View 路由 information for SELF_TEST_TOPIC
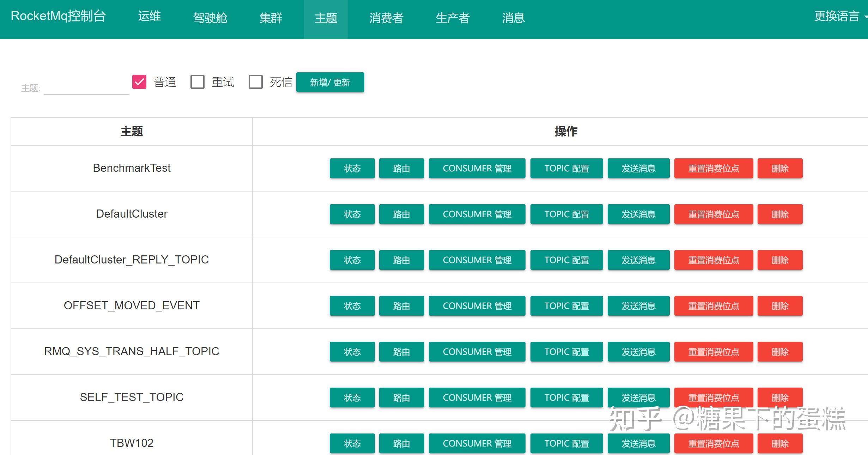Screen dimensions: 868x455 pyautogui.click(x=401, y=398)
